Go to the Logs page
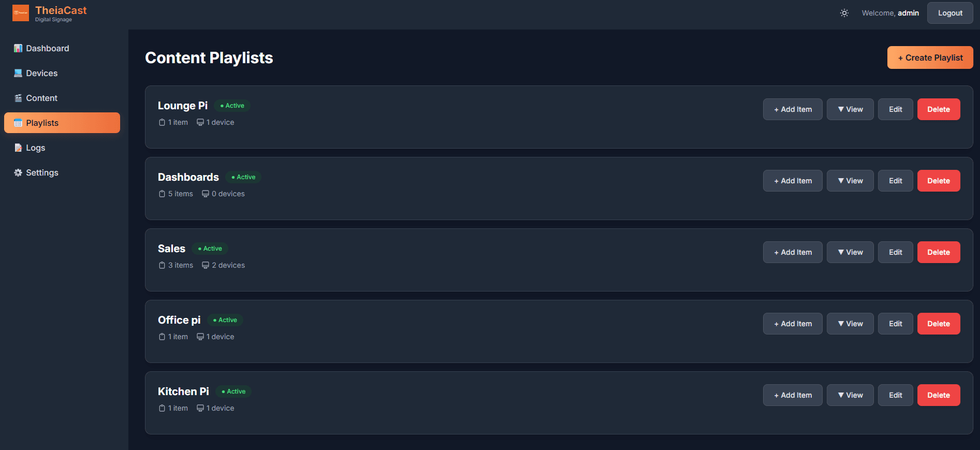980x450 pixels. [35, 148]
